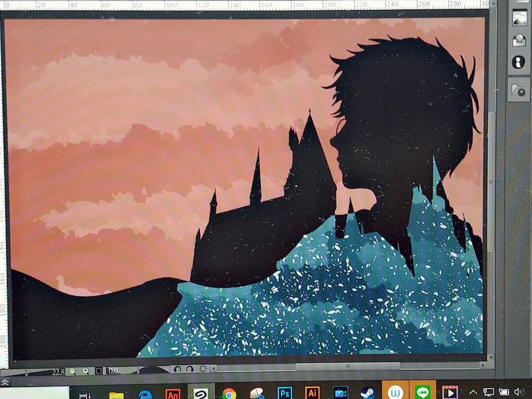Click the vertical scrollbar down arrow
Image resolution: width=532 pixels, height=399 pixels.
coord(490,357)
